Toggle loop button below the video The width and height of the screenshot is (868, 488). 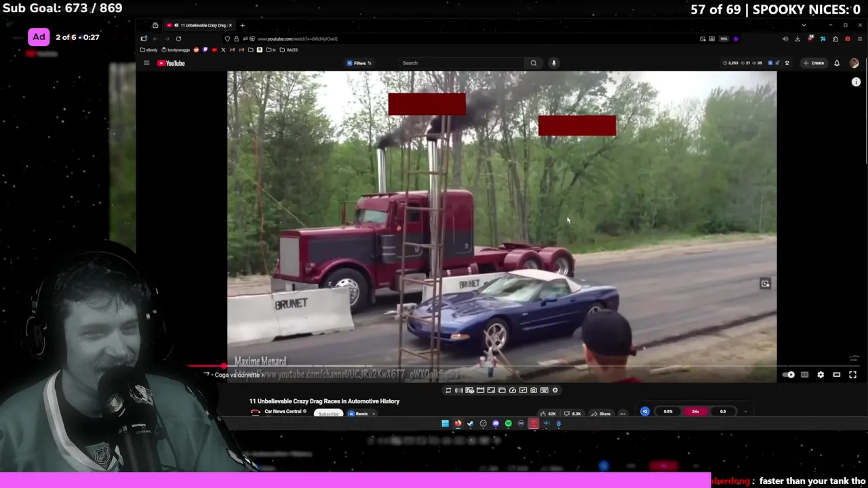point(448,390)
